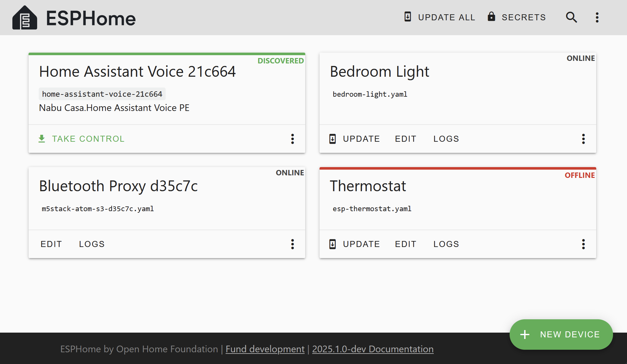This screenshot has width=627, height=364.
Task: Open LOGS for Thermostat device
Action: (x=446, y=244)
